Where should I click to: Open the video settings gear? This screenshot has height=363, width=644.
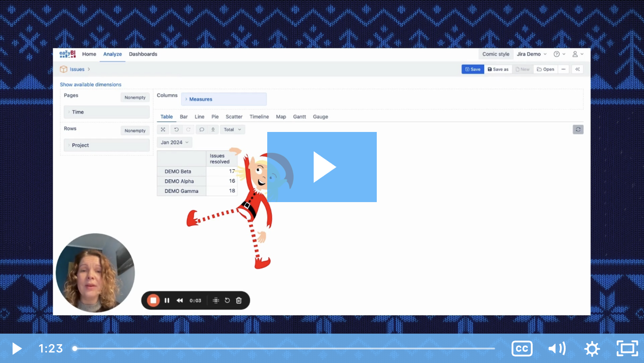pos(592,349)
